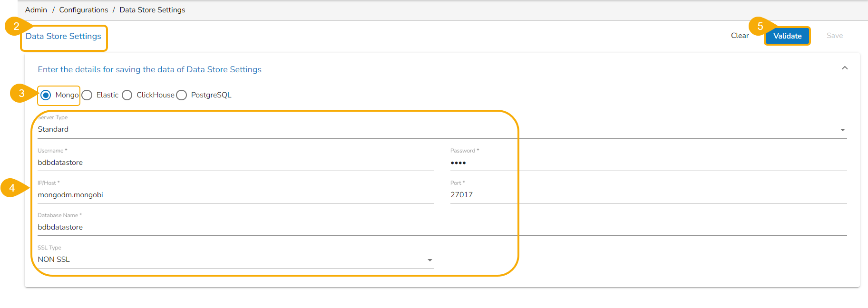Viewport: 868px width, 308px height.
Task: Open Configurations in the breadcrumb
Action: pyautogui.click(x=84, y=10)
